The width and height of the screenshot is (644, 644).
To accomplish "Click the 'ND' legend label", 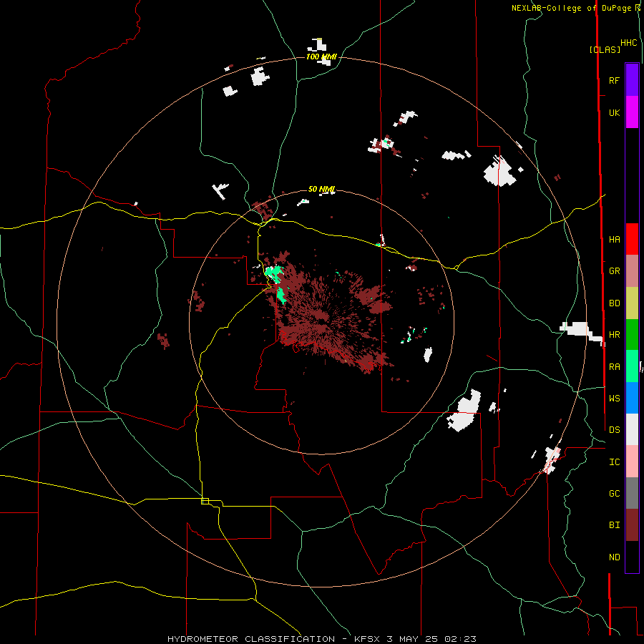I will click(614, 557).
